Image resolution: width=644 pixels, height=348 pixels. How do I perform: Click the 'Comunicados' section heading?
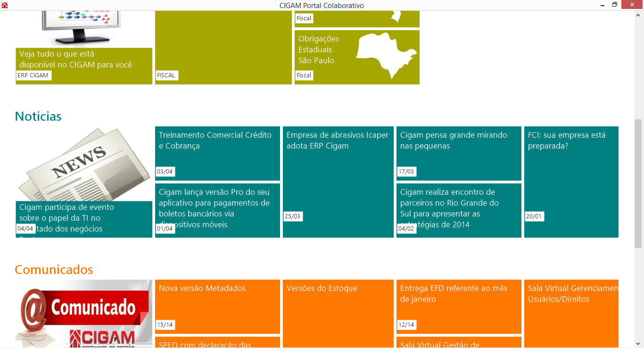54,270
